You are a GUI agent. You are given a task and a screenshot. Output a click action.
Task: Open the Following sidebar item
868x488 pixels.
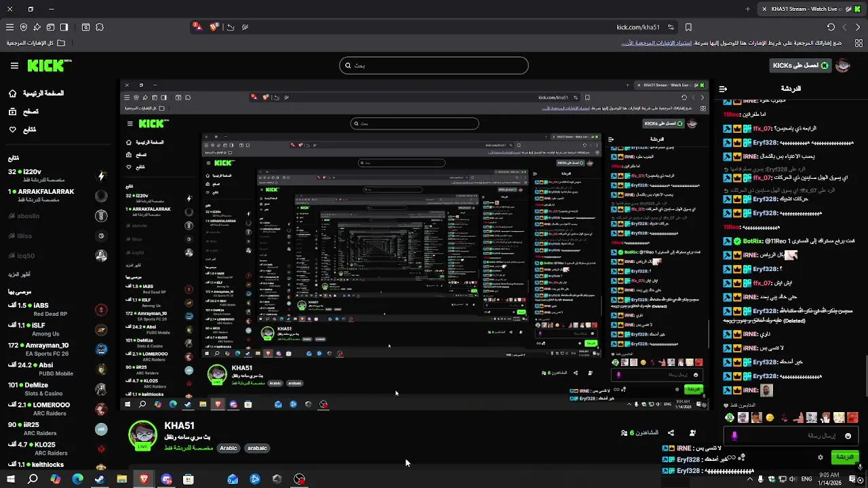click(22, 129)
